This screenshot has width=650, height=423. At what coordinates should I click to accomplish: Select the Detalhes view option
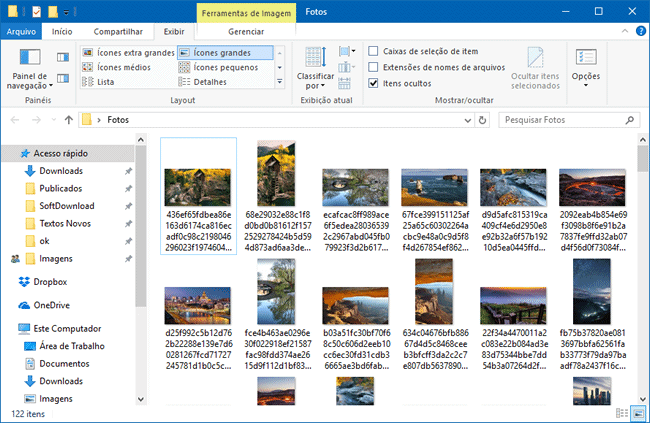coord(210,82)
